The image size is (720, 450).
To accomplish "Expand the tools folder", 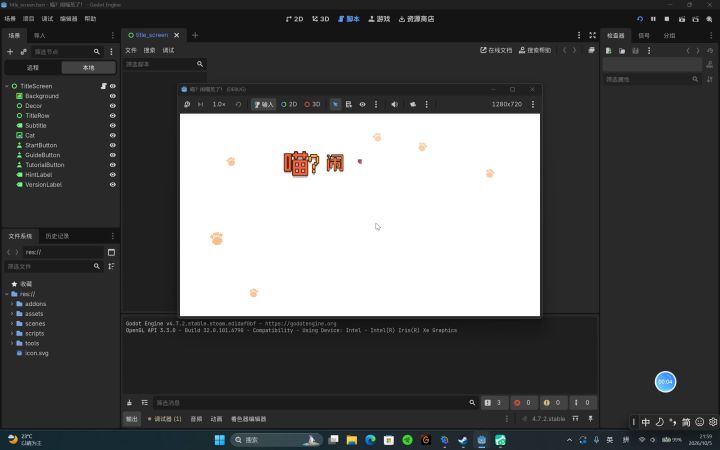I will (x=12, y=343).
